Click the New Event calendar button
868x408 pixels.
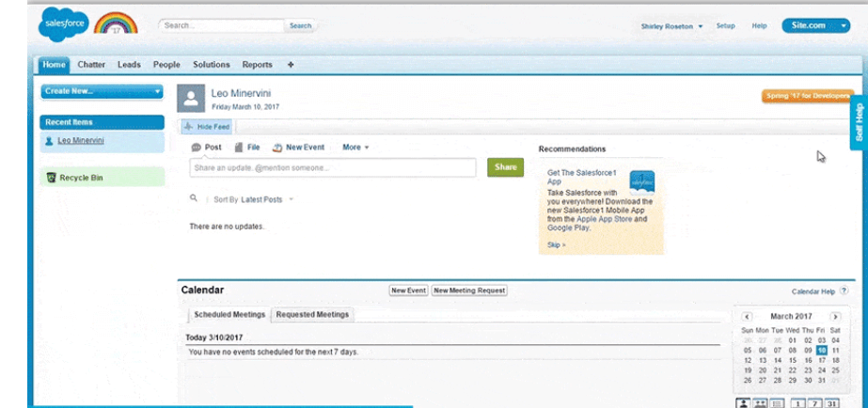(x=408, y=290)
